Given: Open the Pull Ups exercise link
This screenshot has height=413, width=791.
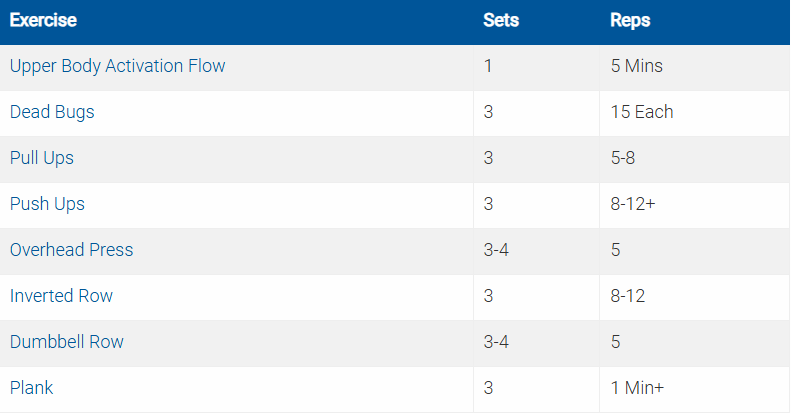Looking at the screenshot, I should tap(42, 158).
